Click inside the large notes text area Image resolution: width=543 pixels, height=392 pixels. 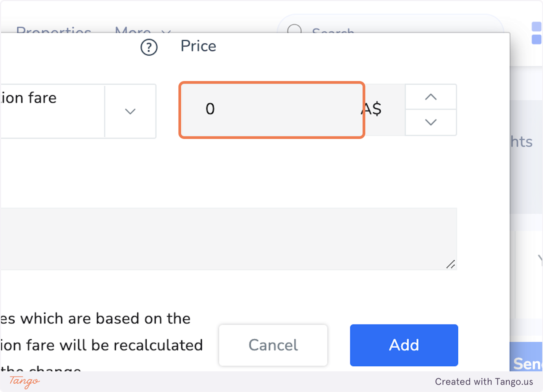(x=228, y=239)
